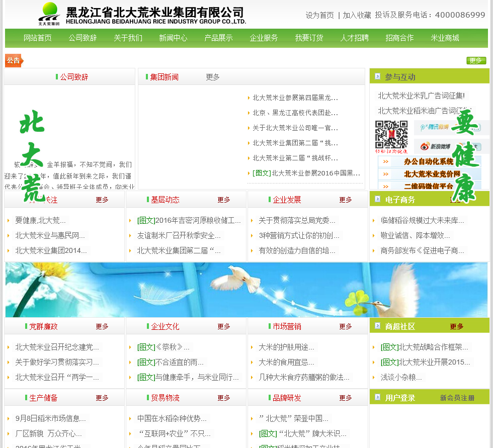Open 北大荒米业召开纪念建党... article
The image size is (493, 448).
coord(57,347)
